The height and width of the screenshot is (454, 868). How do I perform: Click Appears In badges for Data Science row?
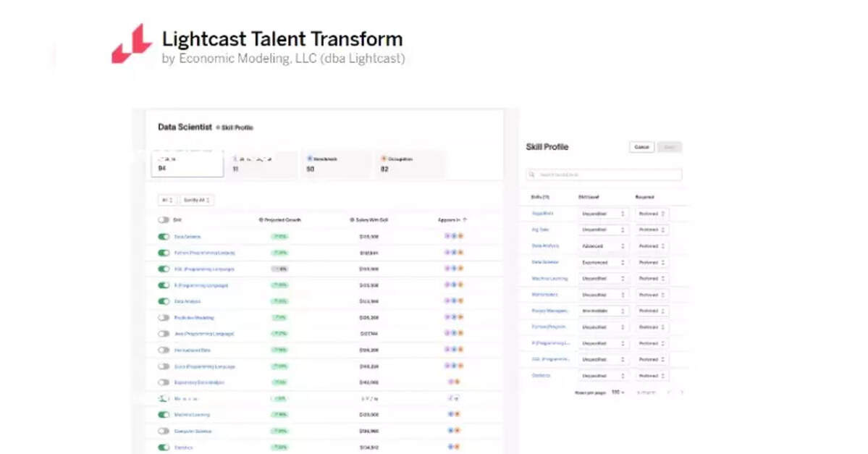[454, 237]
